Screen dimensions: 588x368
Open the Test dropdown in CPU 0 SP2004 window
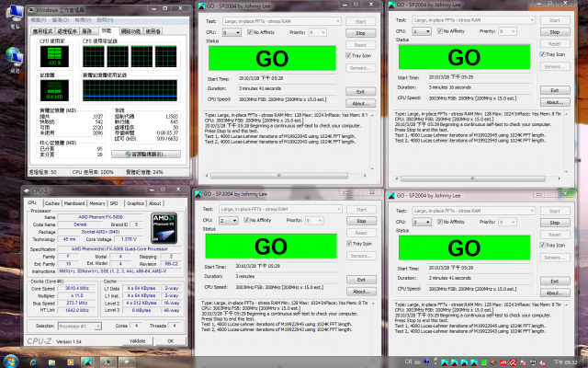coord(282,21)
